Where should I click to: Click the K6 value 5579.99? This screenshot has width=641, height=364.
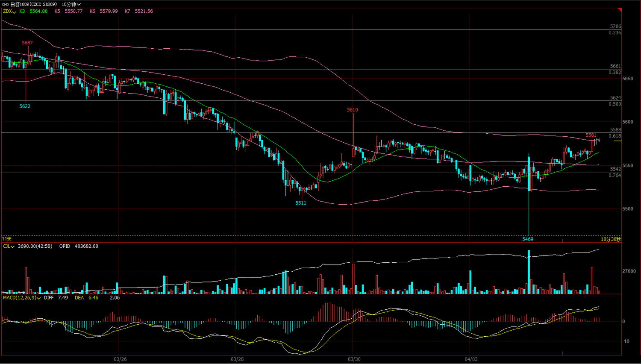(x=109, y=12)
